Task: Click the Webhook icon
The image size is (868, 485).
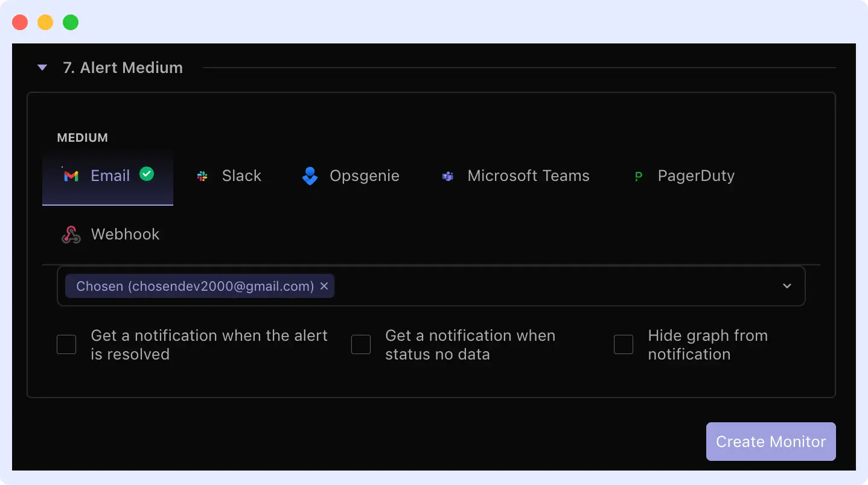Action: click(70, 234)
